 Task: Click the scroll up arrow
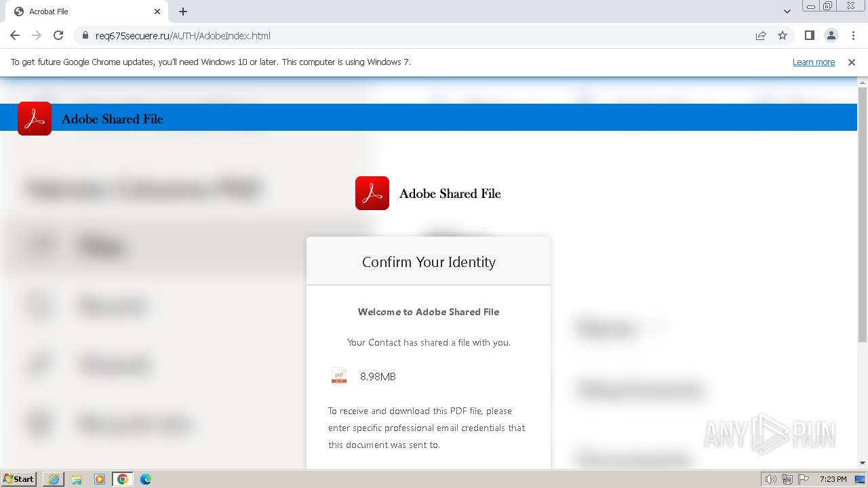tap(863, 82)
